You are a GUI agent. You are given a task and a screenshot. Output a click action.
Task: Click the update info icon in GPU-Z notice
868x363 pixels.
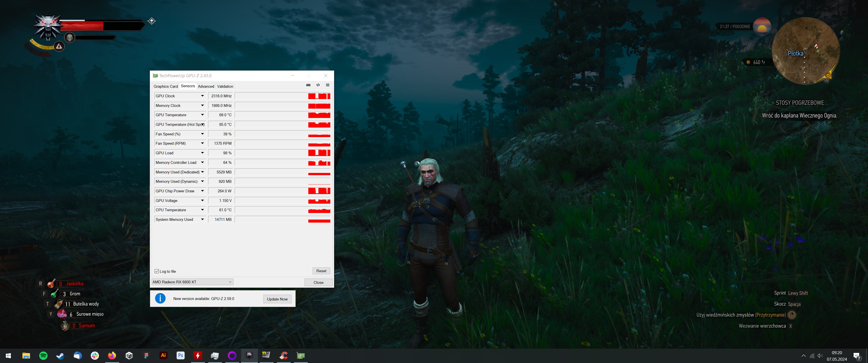point(160,299)
